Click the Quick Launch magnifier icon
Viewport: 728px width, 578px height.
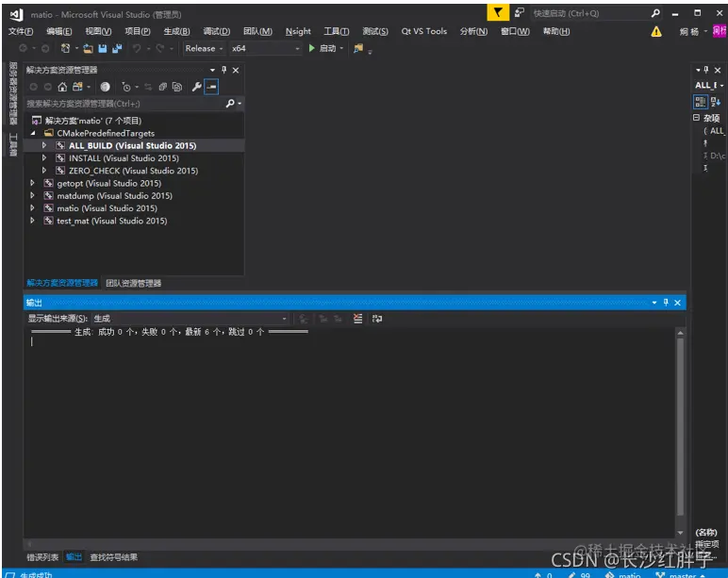655,13
